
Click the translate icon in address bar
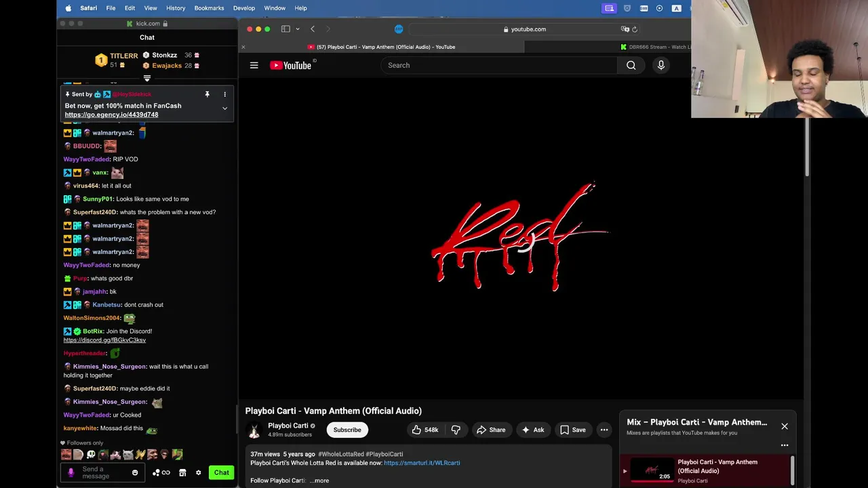[625, 29]
